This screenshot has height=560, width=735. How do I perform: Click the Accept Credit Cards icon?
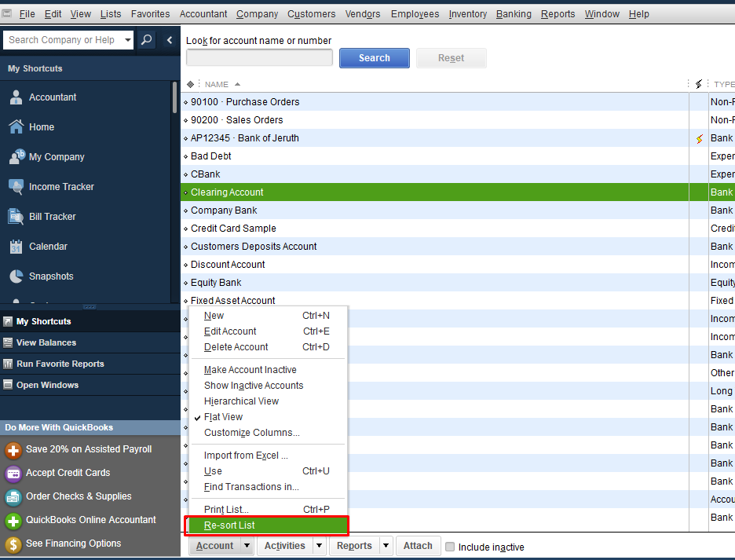[x=13, y=474]
